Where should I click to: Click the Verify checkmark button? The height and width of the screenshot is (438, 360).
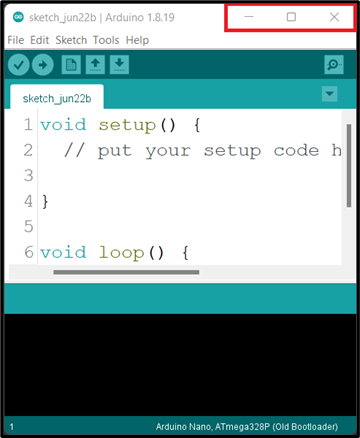click(x=19, y=65)
